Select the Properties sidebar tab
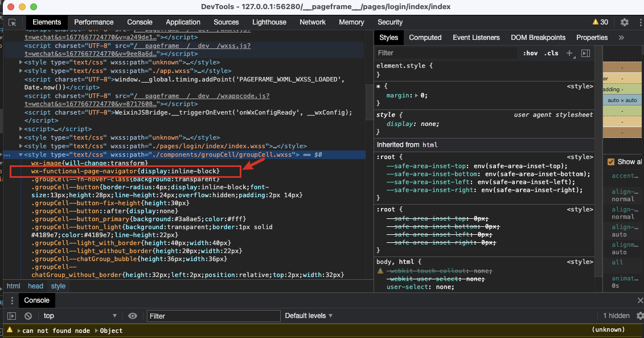Viewport: 644px width, 338px height. pyautogui.click(x=592, y=38)
